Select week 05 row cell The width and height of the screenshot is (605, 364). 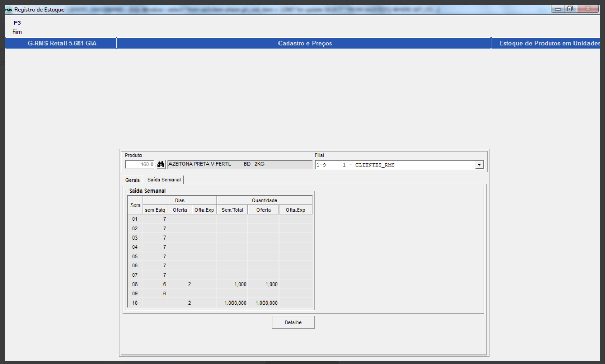[135, 256]
